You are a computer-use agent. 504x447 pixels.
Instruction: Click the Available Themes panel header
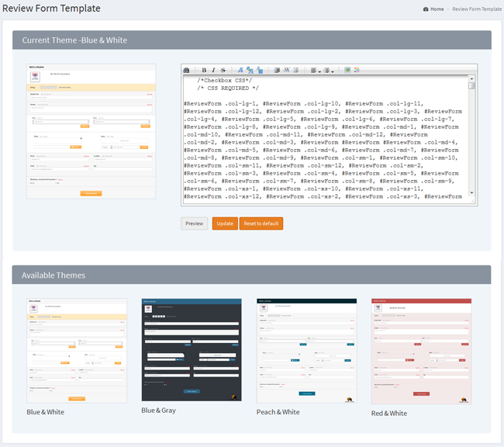[251, 275]
